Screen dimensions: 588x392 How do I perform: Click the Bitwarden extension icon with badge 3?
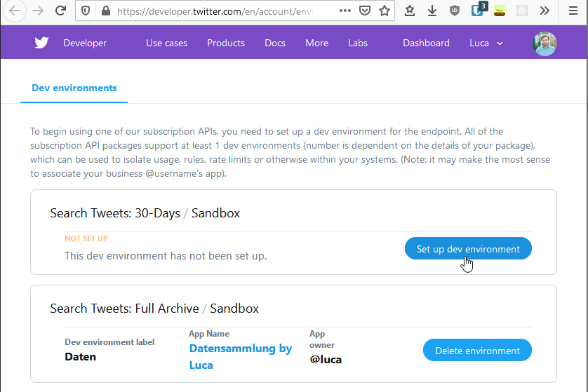pos(479,10)
